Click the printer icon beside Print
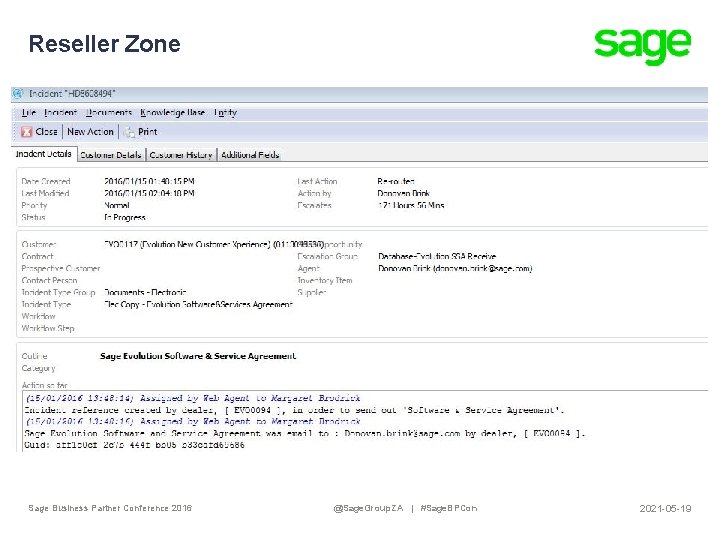 click(x=129, y=132)
